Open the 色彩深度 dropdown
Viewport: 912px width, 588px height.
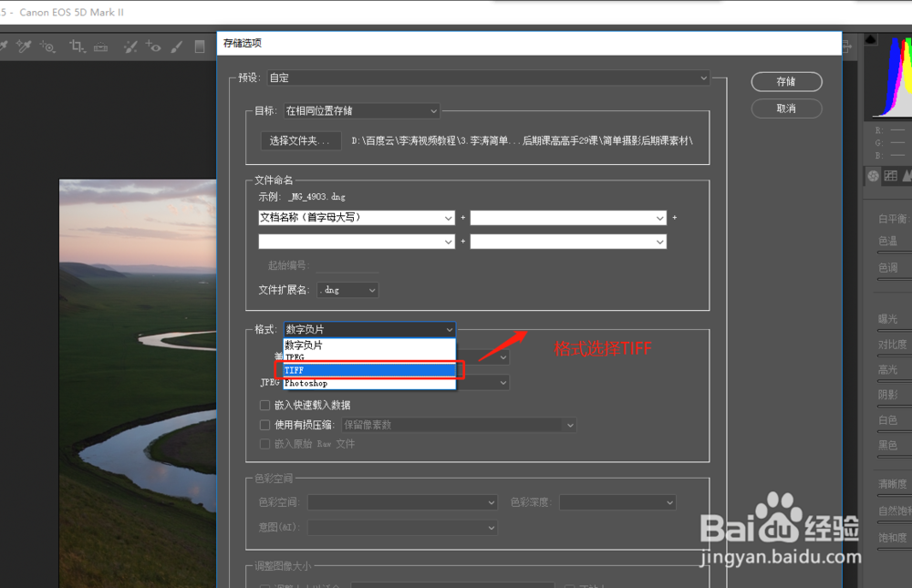pos(617,502)
